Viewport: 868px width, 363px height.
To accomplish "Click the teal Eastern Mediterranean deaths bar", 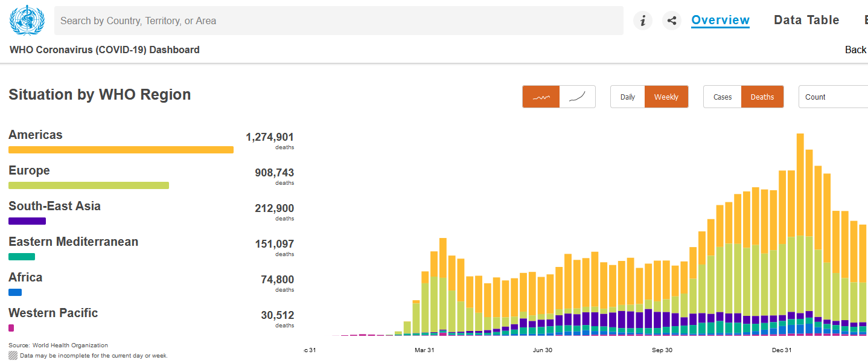I will click(x=22, y=257).
